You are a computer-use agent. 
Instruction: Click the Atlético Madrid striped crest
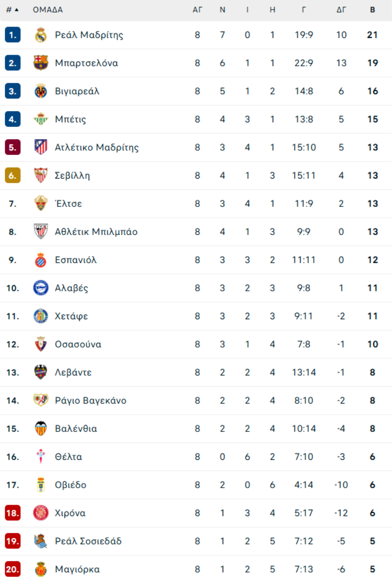point(41,147)
